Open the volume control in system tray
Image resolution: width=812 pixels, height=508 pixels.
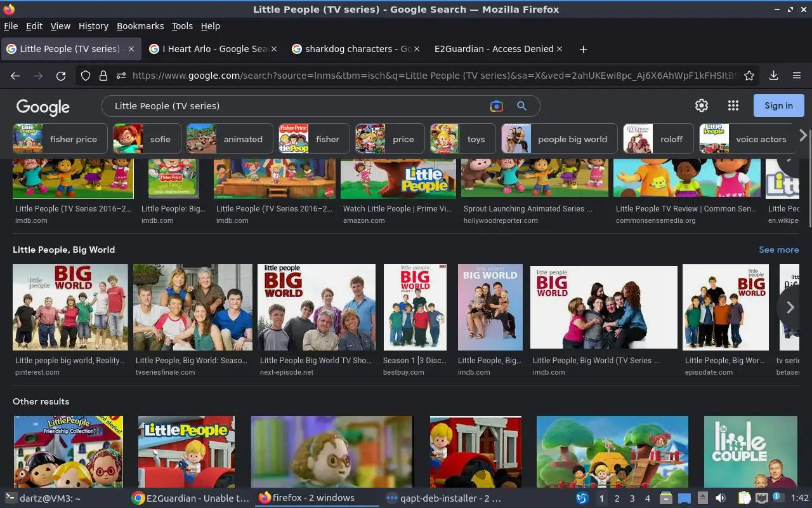pyautogui.click(x=721, y=498)
